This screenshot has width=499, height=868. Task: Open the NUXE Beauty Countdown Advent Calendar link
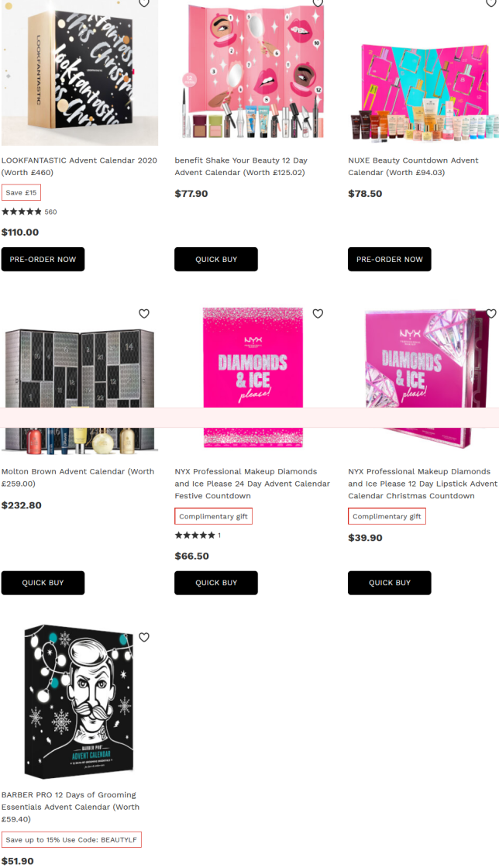click(413, 166)
